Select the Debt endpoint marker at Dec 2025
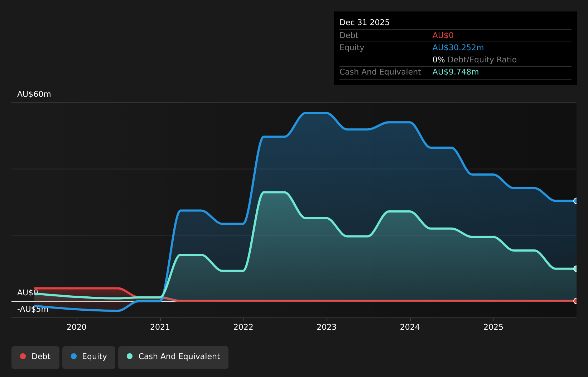The width and height of the screenshot is (588, 377). click(x=576, y=301)
